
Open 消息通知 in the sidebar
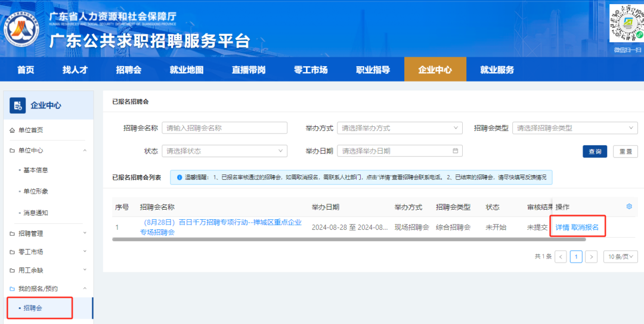point(36,213)
